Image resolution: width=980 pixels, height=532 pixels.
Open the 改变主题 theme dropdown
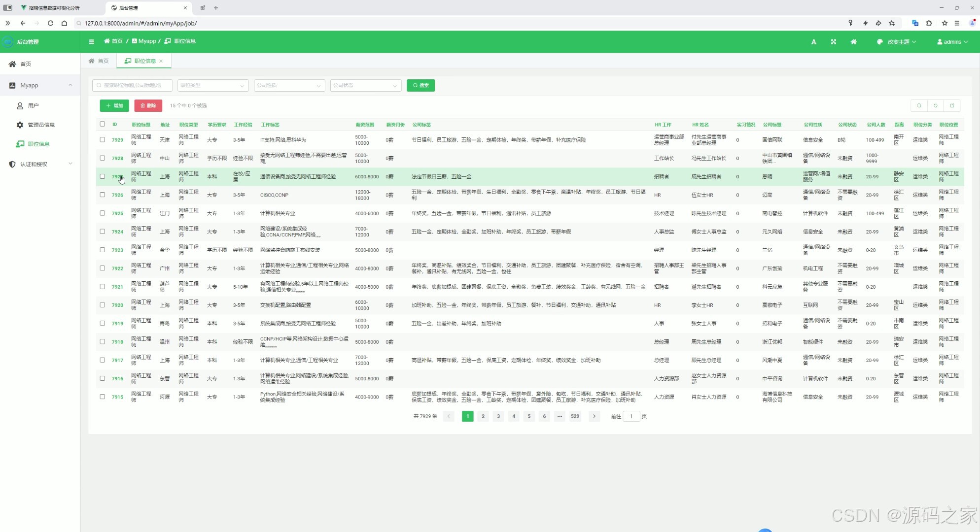tap(897, 42)
